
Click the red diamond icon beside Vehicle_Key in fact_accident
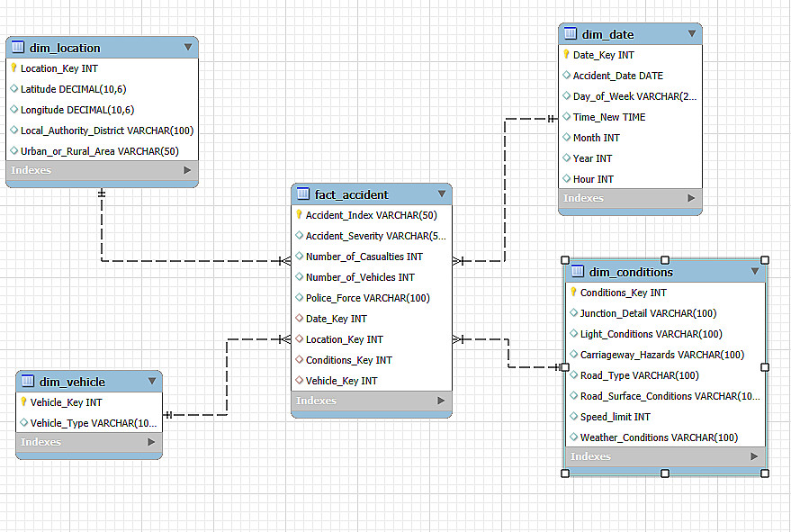(299, 380)
